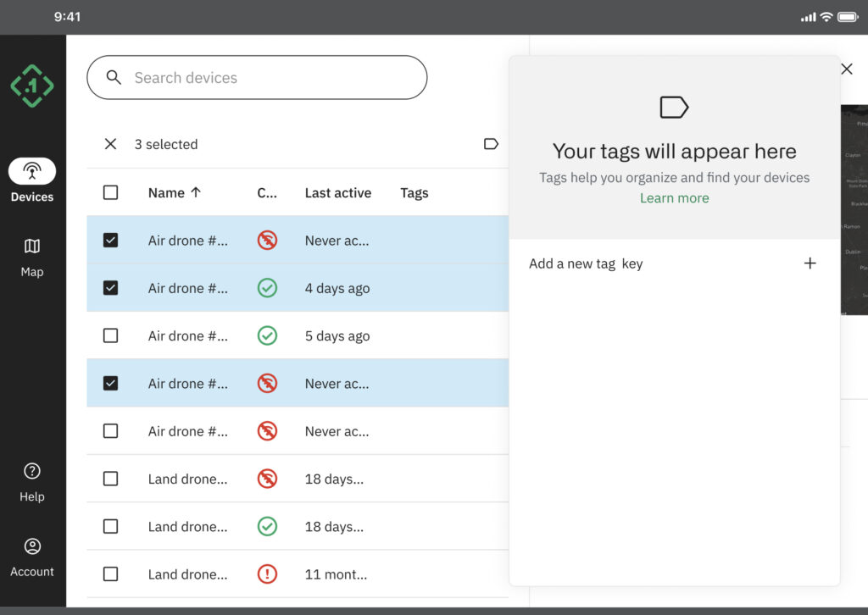Click the magnifying glass in the search bar
This screenshot has width=868, height=615.
[114, 77]
